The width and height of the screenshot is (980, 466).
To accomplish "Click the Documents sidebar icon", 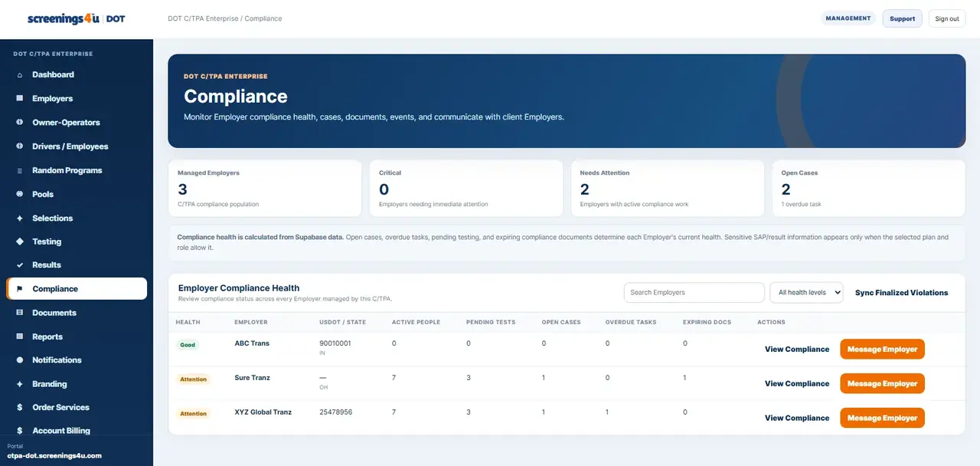I will (x=19, y=313).
